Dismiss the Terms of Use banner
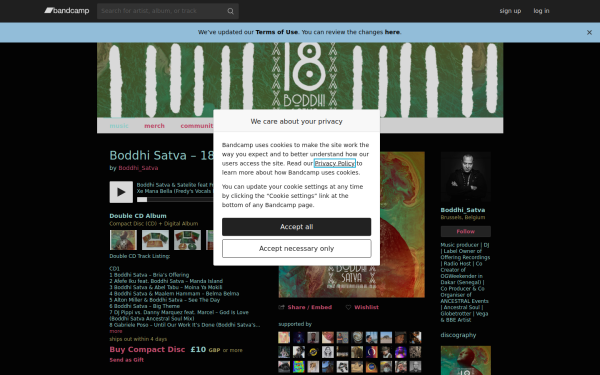Viewport: 600px width, 375px height. coord(589,33)
